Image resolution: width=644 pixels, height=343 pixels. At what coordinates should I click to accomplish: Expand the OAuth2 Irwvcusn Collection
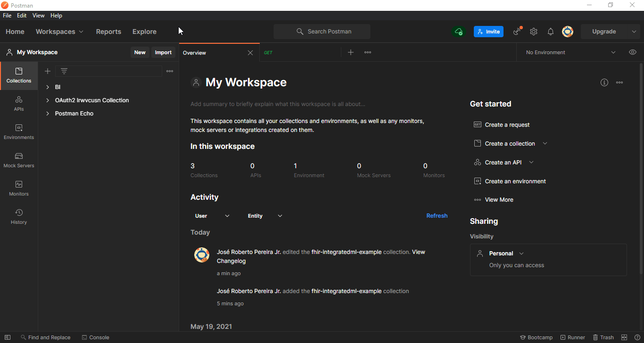pos(48,100)
